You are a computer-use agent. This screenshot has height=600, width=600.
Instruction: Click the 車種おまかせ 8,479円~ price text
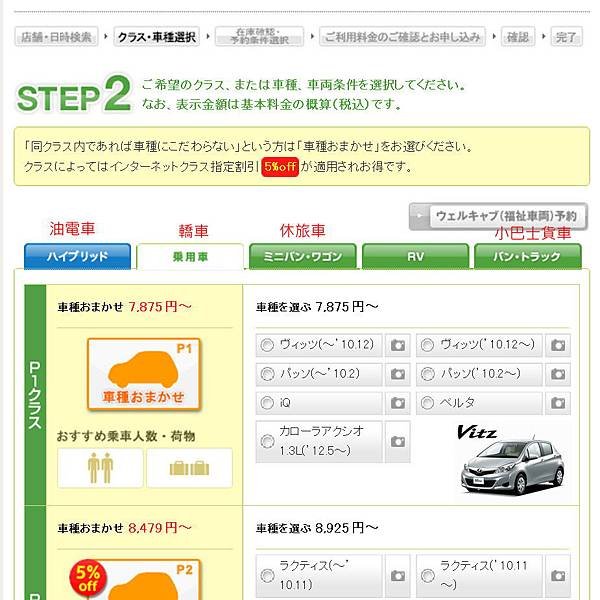pos(125,528)
